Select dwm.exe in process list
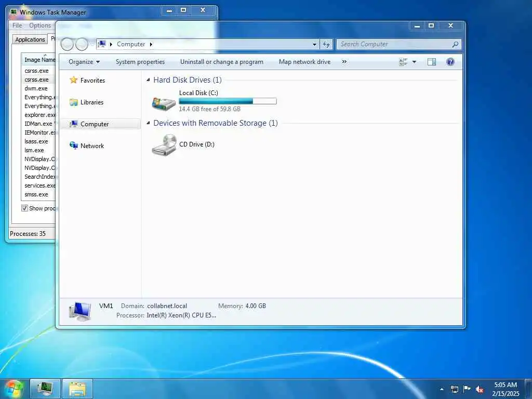Screen dimensions: 532x399 pos(38,88)
